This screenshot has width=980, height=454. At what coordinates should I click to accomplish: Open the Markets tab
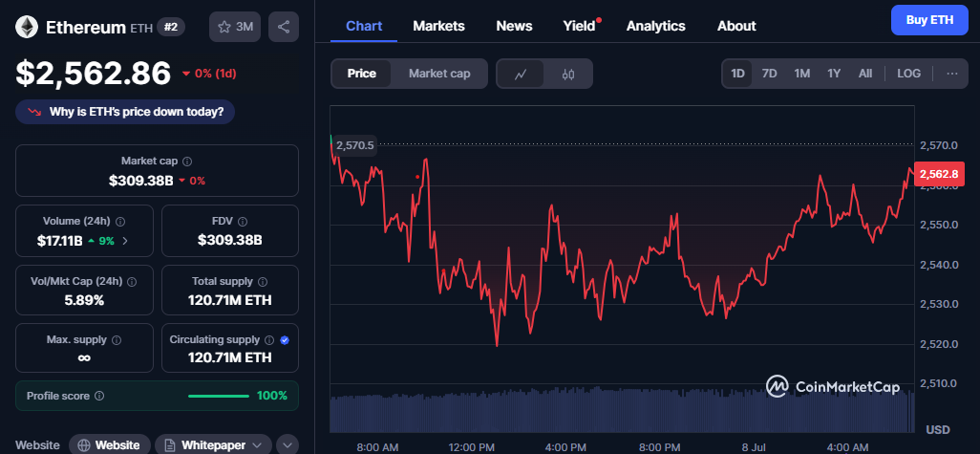pos(438,26)
